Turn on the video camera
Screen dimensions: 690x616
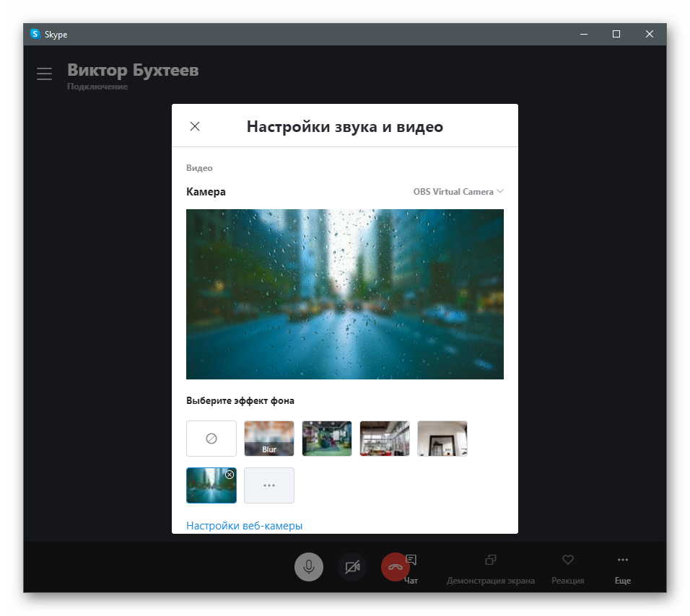[352, 567]
